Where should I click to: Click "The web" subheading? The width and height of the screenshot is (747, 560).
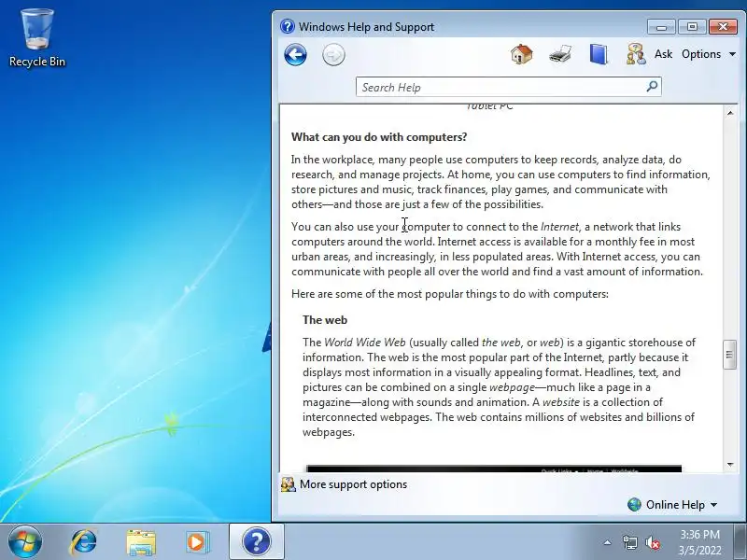[325, 320]
